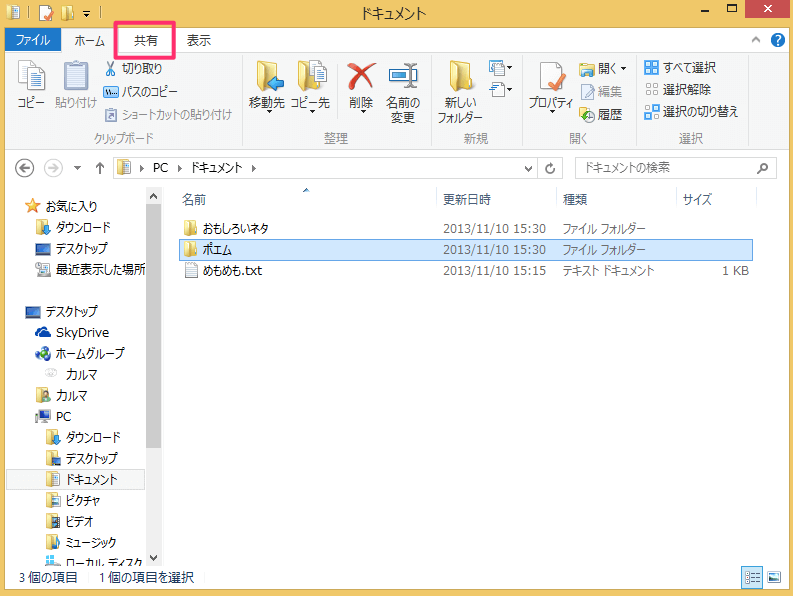
Task: Click the Delete (削除) red X icon
Action: (361, 76)
